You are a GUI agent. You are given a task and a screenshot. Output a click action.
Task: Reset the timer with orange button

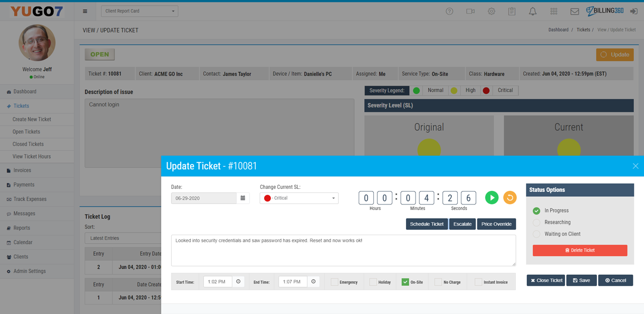[510, 197]
